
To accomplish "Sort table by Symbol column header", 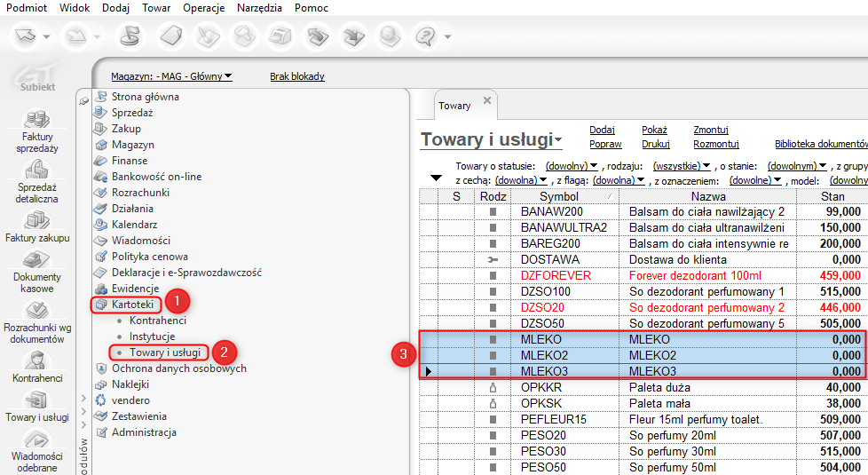I will pos(564,196).
